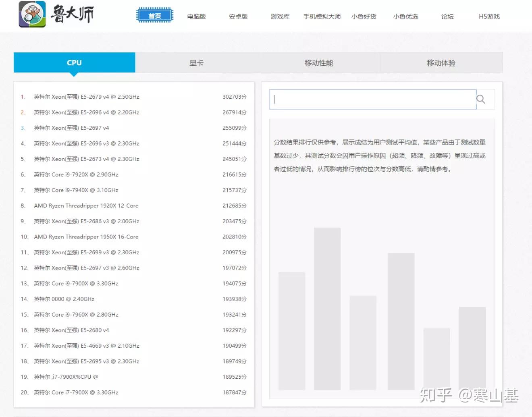Open AMD Ryzen Threadripper 1950X 16-Core entry
This screenshot has width=532, height=417.
click(133, 237)
